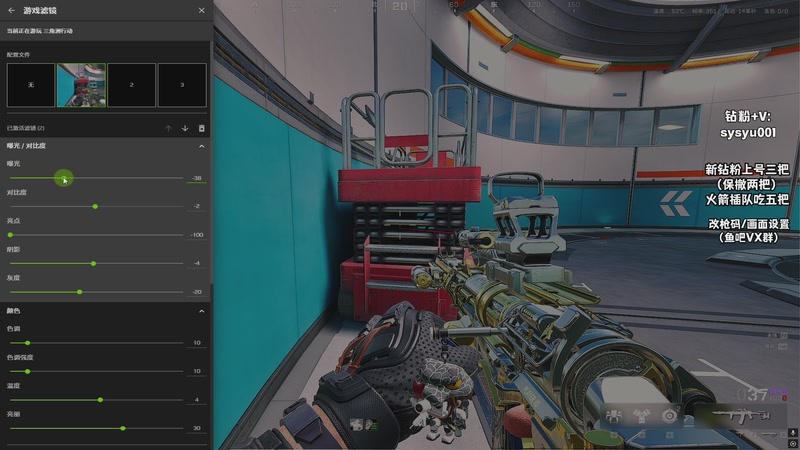The width and height of the screenshot is (800, 450).
Task: Click the 温度 value field showing 4
Action: pos(197,399)
